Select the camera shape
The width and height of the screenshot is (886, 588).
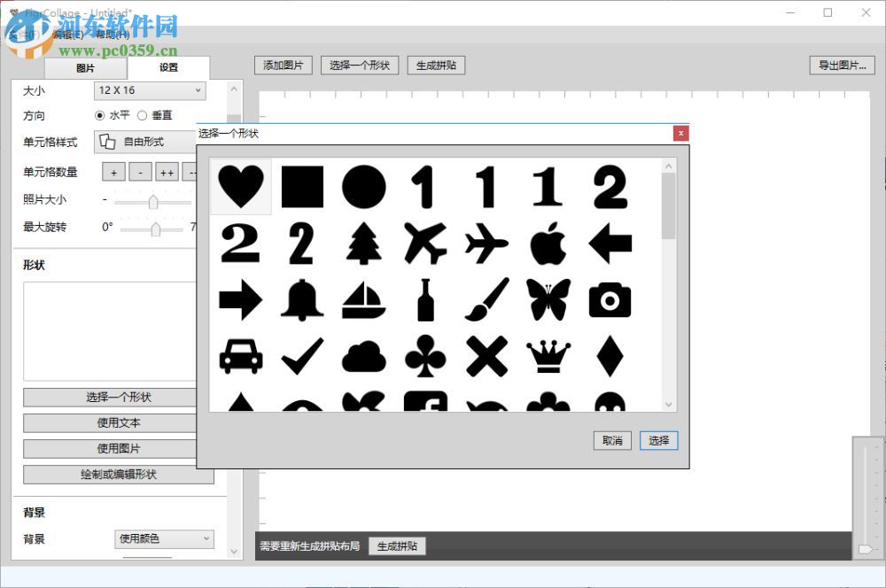[608, 301]
